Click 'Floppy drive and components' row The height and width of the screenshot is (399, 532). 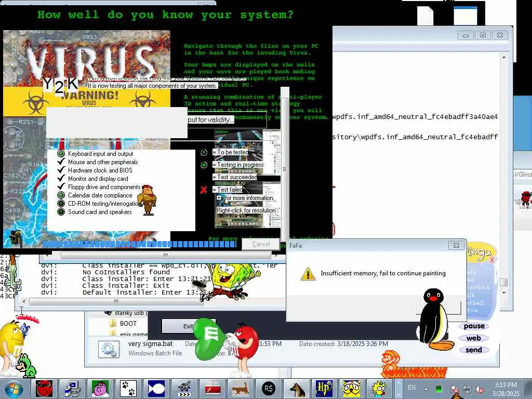(x=104, y=187)
